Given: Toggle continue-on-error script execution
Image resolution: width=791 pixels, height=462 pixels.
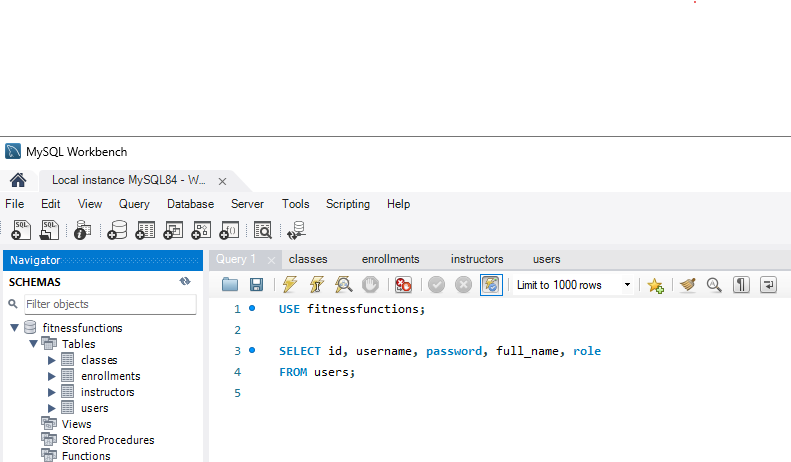Looking at the screenshot, I should 403,285.
